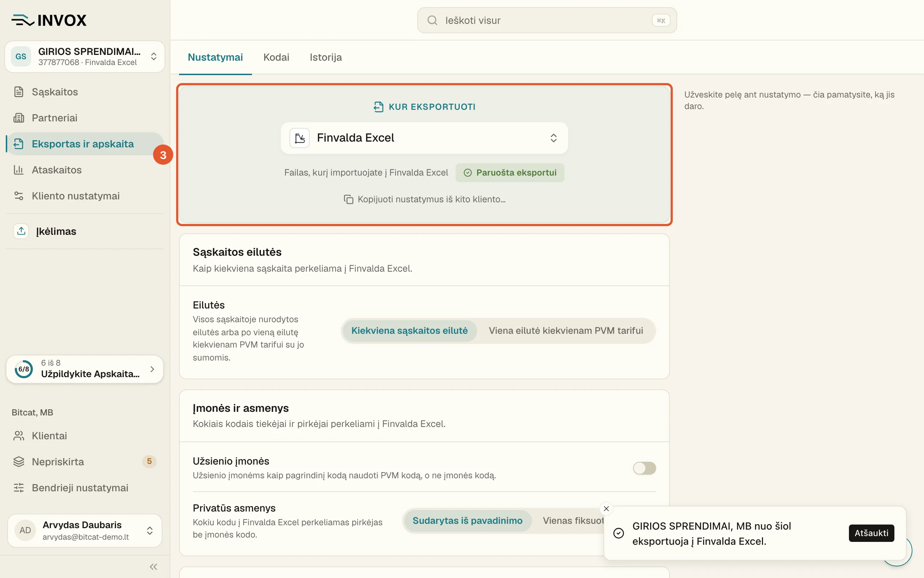Dismiss the notification toast with X
Screen dimensions: 924x578
coord(606,508)
